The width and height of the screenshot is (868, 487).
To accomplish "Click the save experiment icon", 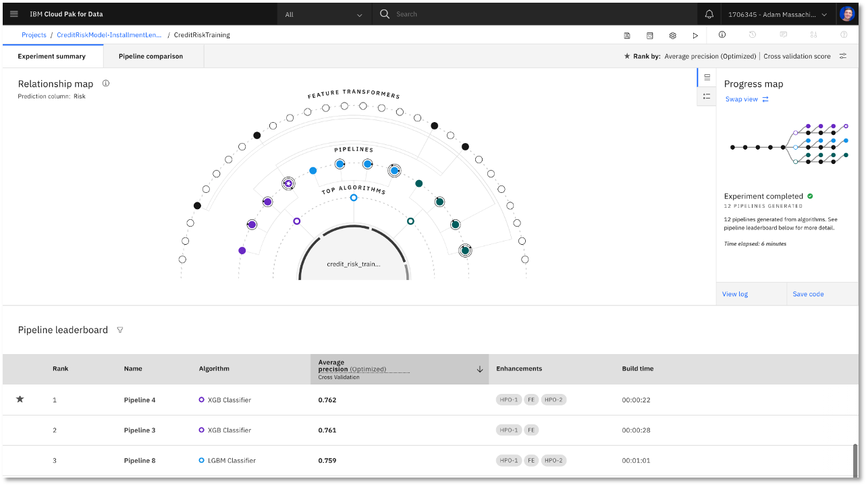I will pos(627,35).
